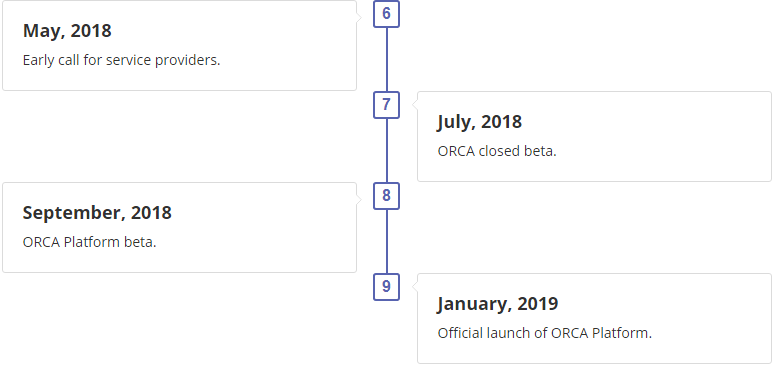Viewport: 774px width, 367px height.
Task: Click 'ORCA closed beta' text
Action: pos(497,151)
